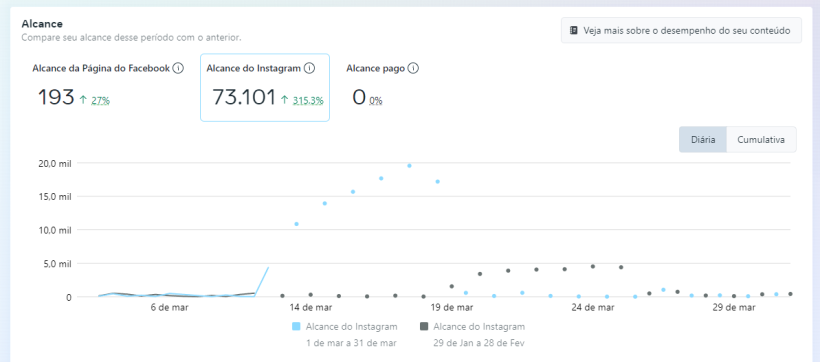The height and width of the screenshot is (362, 820).
Task: Click the 19 de mar axis label
Action: tap(452, 308)
